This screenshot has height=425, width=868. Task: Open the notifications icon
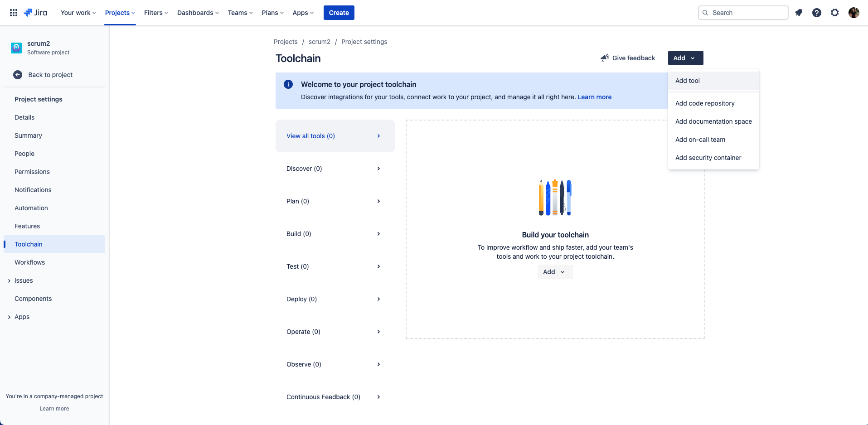pos(799,13)
